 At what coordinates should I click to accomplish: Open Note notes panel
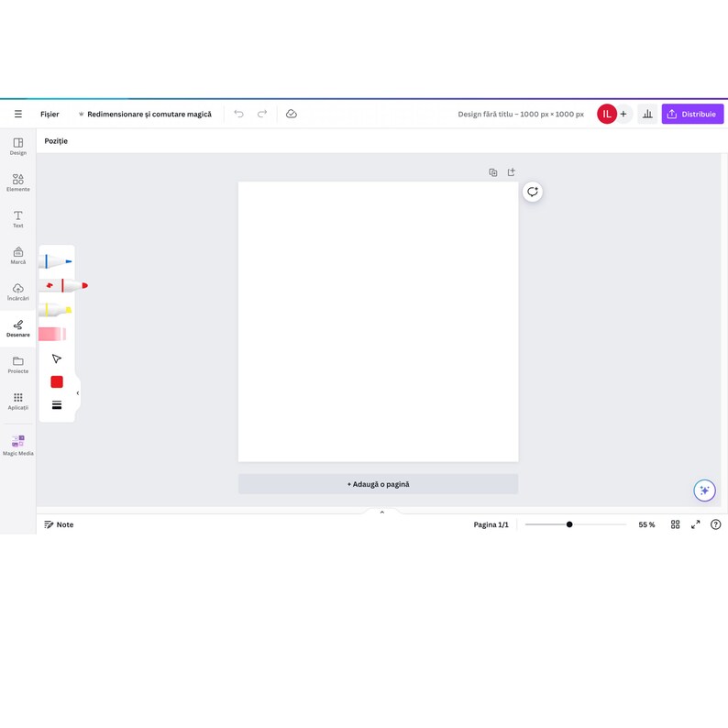(59, 524)
